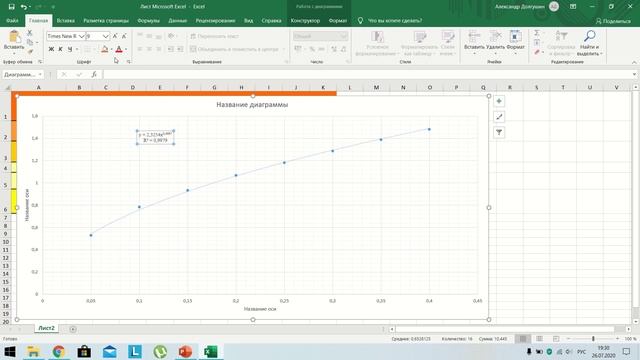Select the chart title 'Название диаграммы'

[252, 105]
